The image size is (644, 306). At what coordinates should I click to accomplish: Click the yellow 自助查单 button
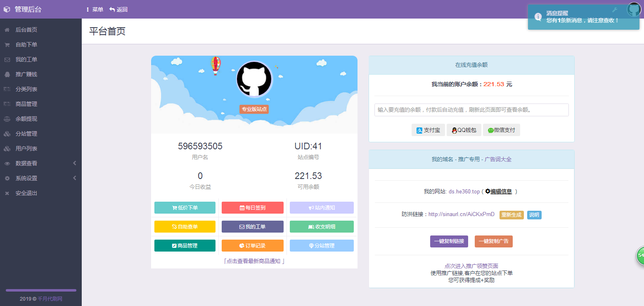(x=185, y=226)
